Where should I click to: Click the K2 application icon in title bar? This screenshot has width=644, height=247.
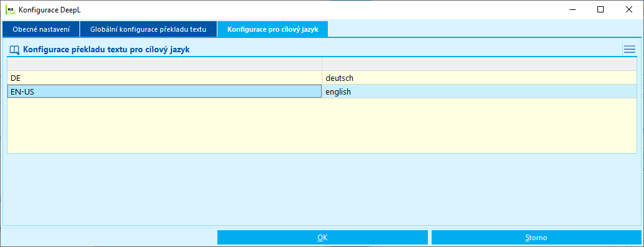[10, 9]
